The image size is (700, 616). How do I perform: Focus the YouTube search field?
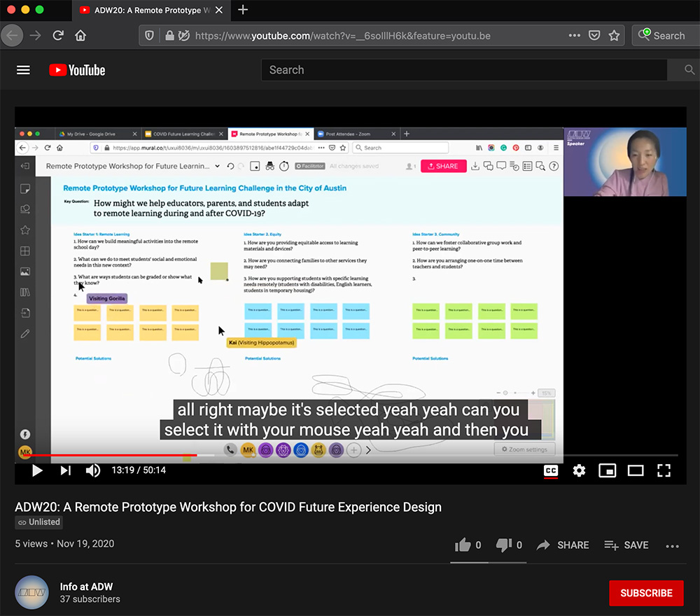point(464,70)
